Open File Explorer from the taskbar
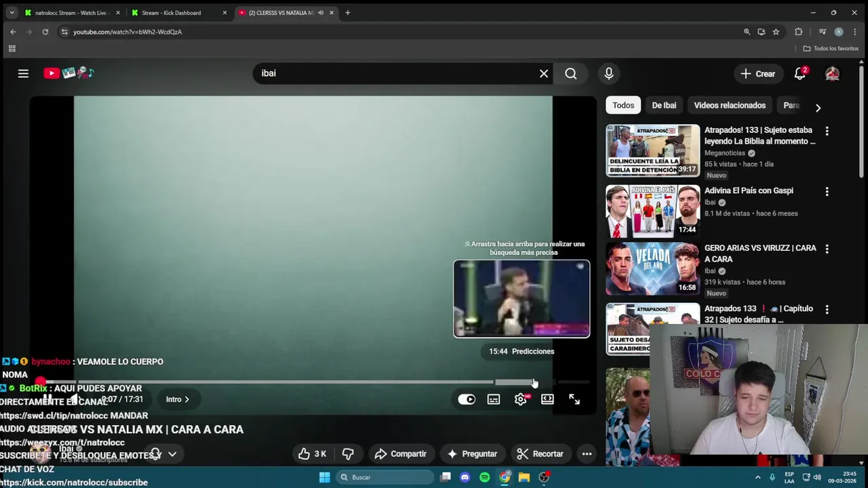 [x=524, y=477]
